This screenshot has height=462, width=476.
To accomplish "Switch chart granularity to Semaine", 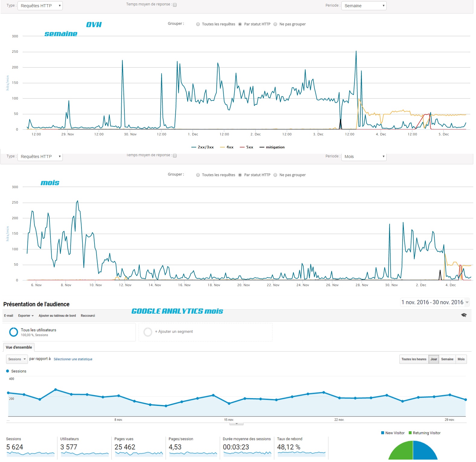I will [x=447, y=359].
